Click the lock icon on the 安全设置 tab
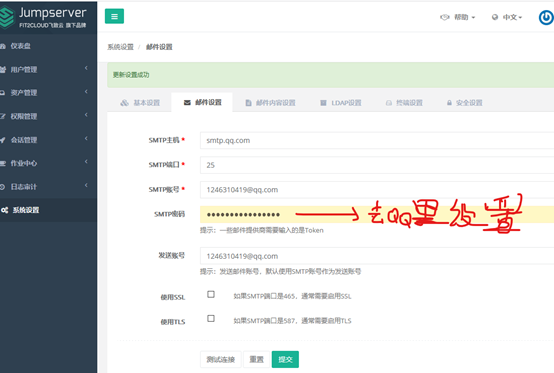Screen dimensions: 554x373 pyautogui.click(x=449, y=103)
